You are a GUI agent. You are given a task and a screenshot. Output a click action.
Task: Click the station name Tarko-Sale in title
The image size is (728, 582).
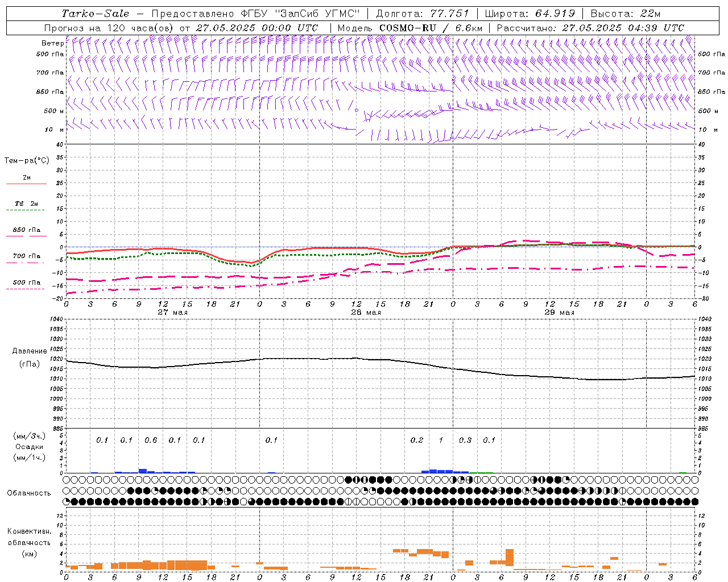[96, 14]
